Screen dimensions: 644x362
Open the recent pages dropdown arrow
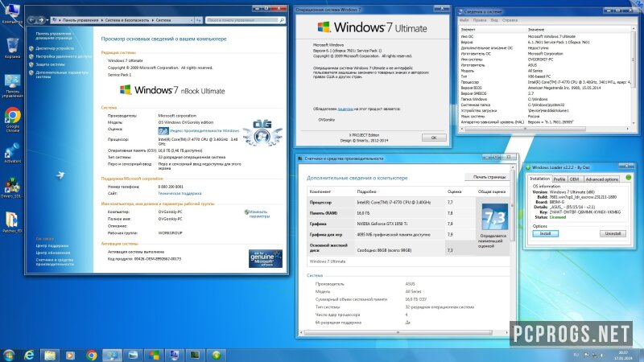coord(47,20)
